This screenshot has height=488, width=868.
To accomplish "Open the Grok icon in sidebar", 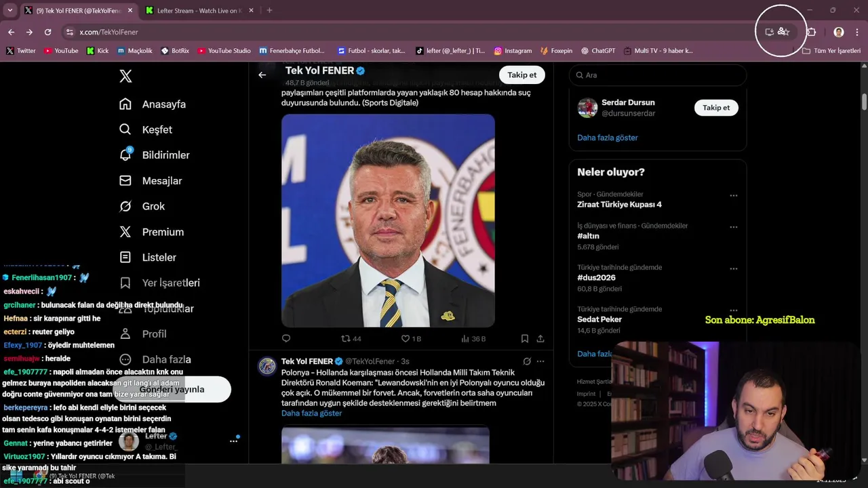I will [125, 206].
